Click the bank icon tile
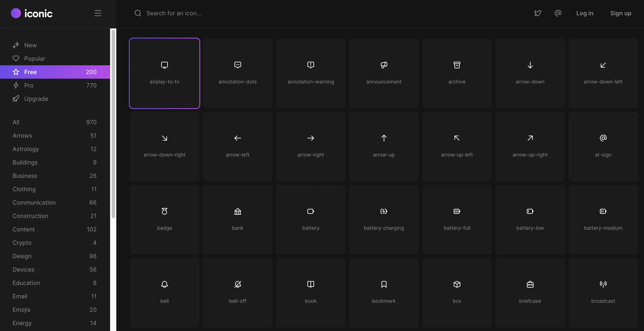 point(237,219)
